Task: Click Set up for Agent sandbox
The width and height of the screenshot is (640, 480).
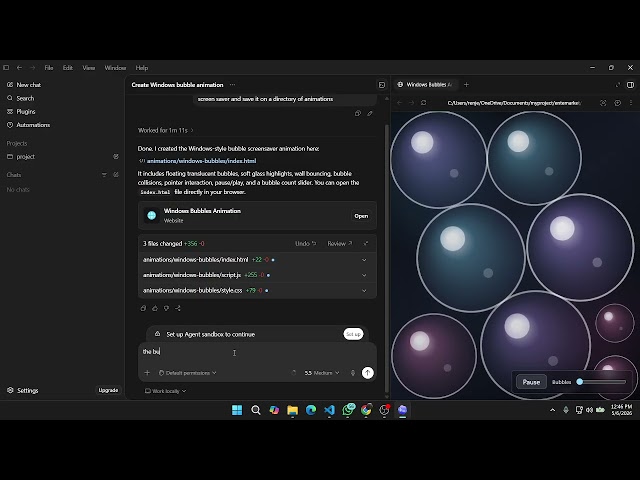Action: [x=353, y=334]
